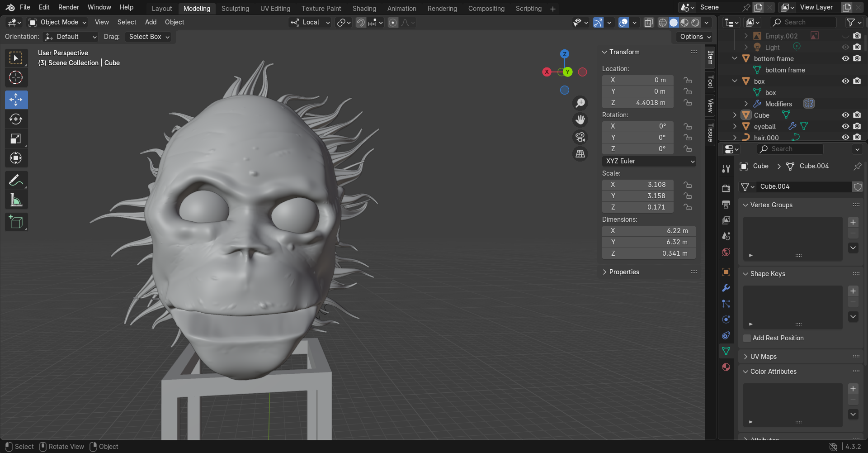Switch to the Sculpting workspace tab
The height and width of the screenshot is (453, 868).
235,9
